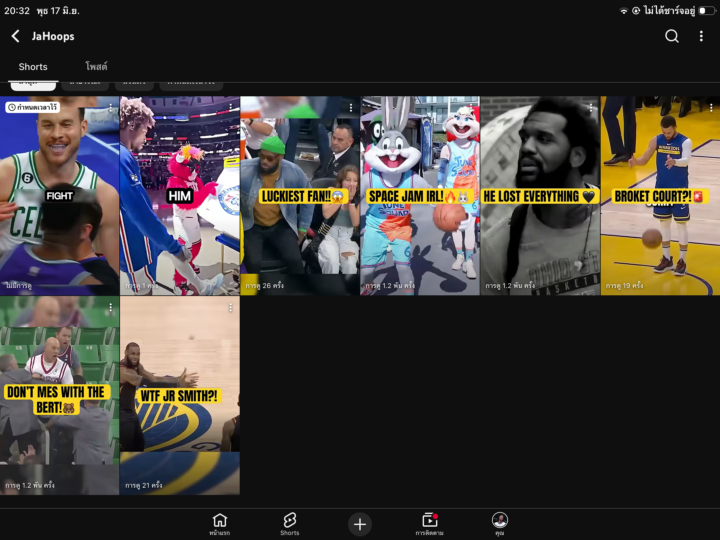Tap the scheduled time badge on FIGHT
Image resolution: width=720 pixels, height=540 pixels.
point(33,107)
